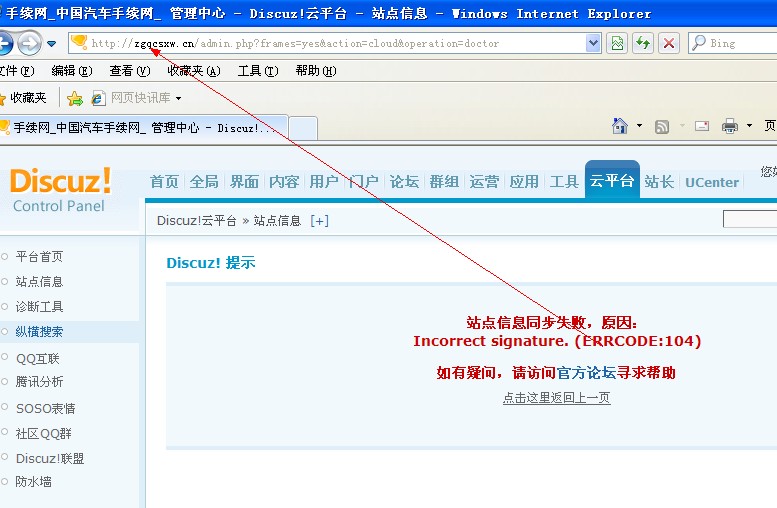Click the [+] add shortcut link
The image size is (777, 508).
pyautogui.click(x=319, y=221)
